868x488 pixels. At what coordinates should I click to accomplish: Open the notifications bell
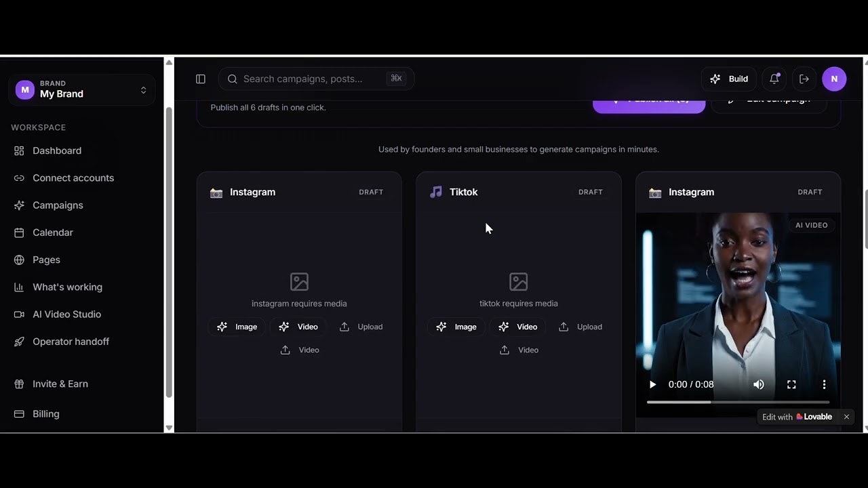coord(774,79)
